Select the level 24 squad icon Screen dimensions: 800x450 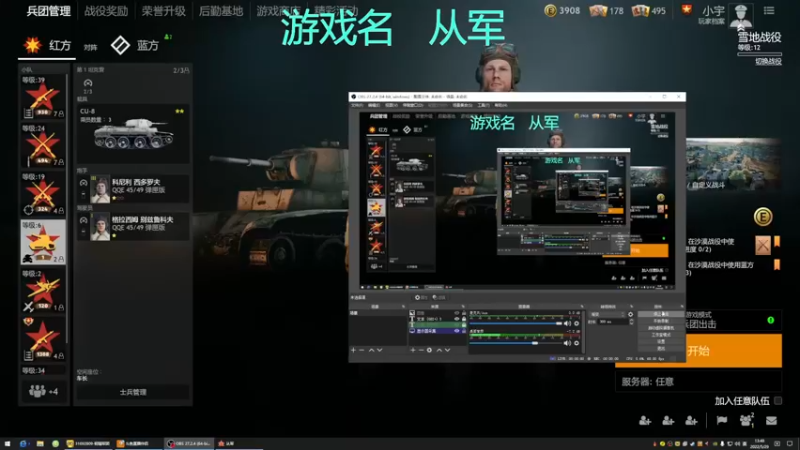click(43, 146)
